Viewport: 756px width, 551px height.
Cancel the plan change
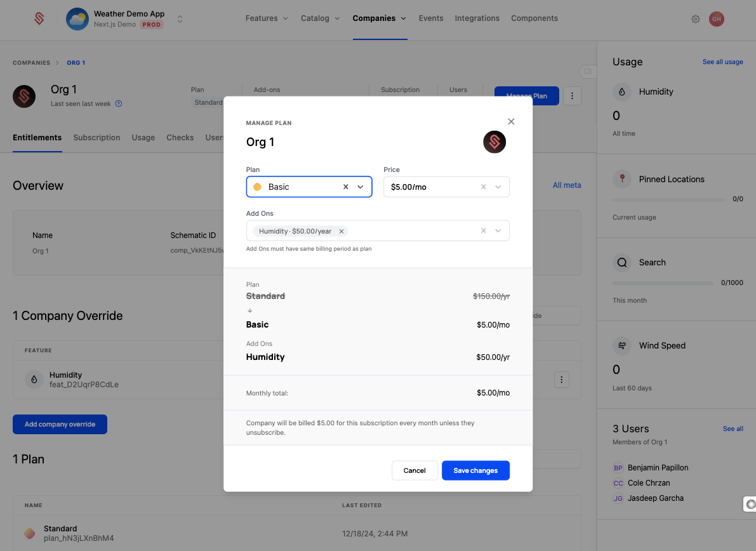pyautogui.click(x=414, y=470)
